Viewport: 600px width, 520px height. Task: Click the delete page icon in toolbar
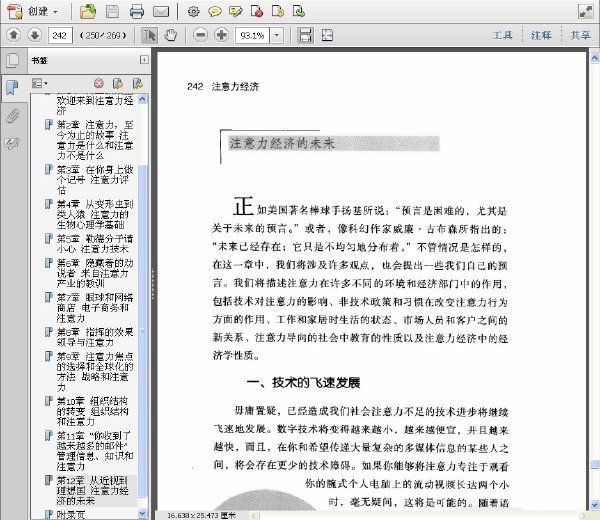(x=257, y=11)
